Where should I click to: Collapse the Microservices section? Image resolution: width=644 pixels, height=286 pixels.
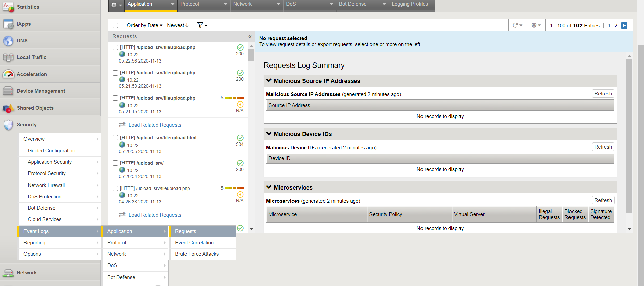269,188
